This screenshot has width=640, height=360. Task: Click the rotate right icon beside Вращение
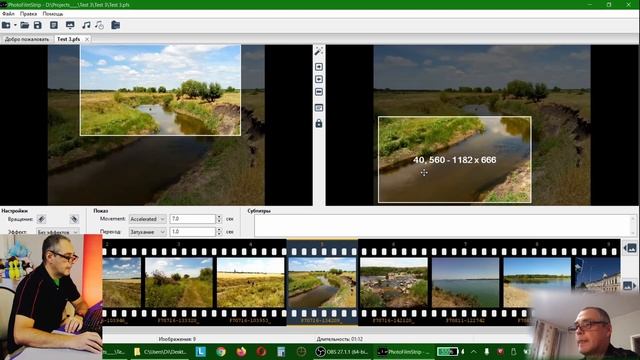(x=74, y=219)
